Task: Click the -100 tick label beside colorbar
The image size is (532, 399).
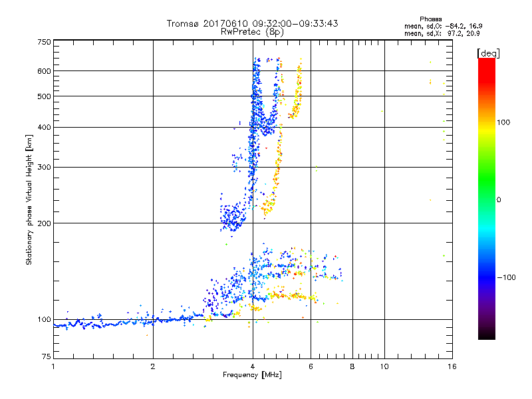Action: 508,277
